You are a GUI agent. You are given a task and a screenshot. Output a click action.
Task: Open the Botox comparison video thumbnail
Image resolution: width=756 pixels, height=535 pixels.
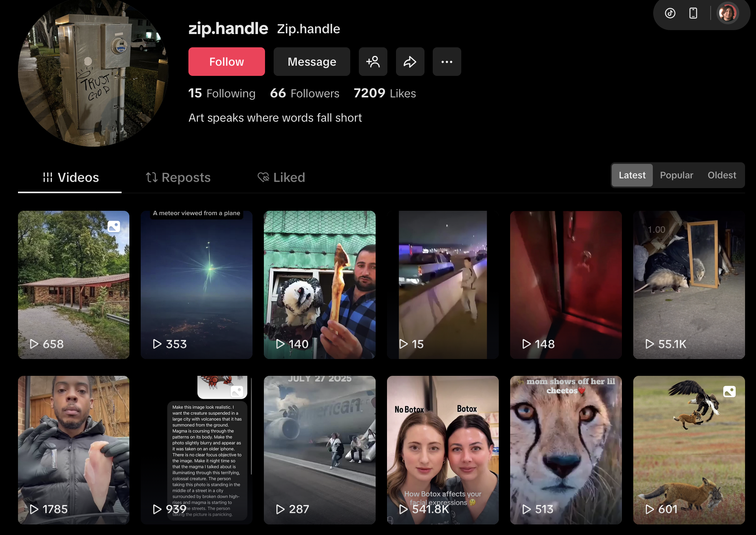[442, 450]
